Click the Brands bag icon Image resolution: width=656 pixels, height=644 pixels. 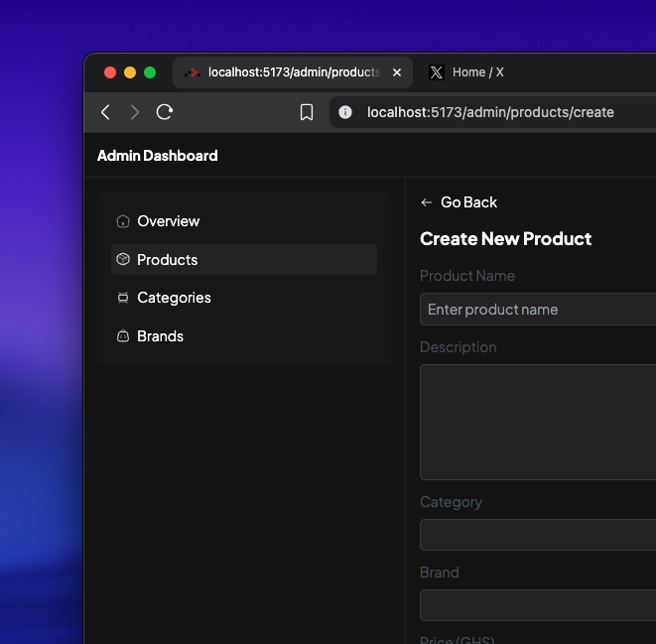pos(123,335)
